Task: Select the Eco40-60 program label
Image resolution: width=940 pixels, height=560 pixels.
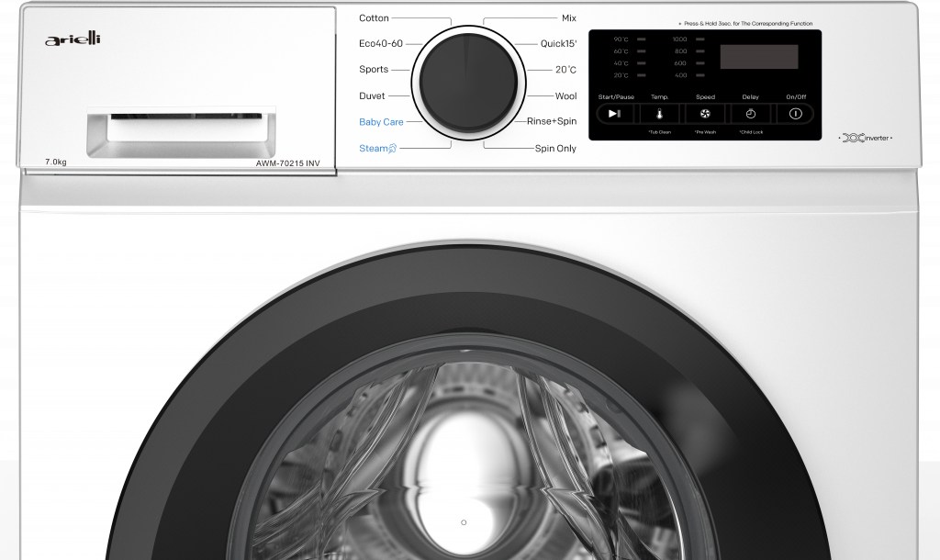Action: [380, 44]
